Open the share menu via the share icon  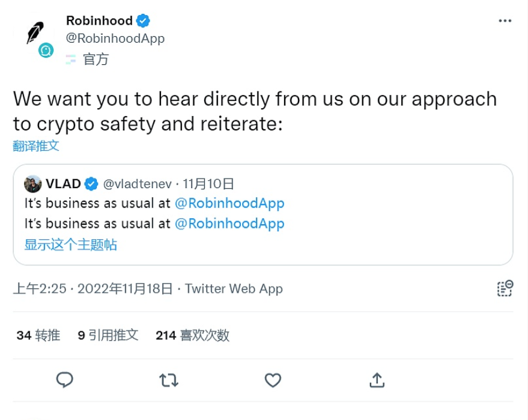pyautogui.click(x=377, y=380)
